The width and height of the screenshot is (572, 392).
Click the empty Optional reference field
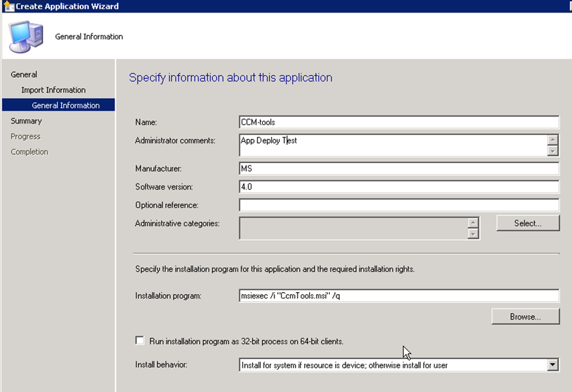pyautogui.click(x=399, y=205)
